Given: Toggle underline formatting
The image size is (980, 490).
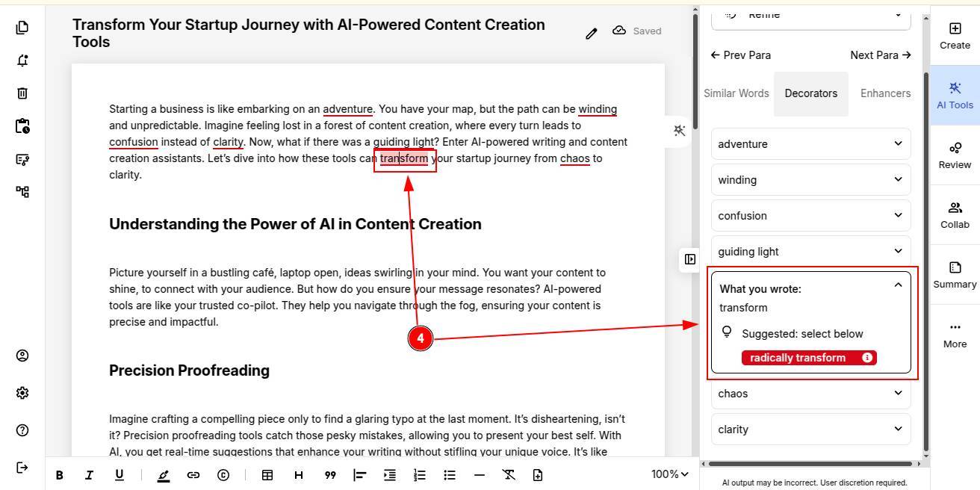Looking at the screenshot, I should coord(119,475).
